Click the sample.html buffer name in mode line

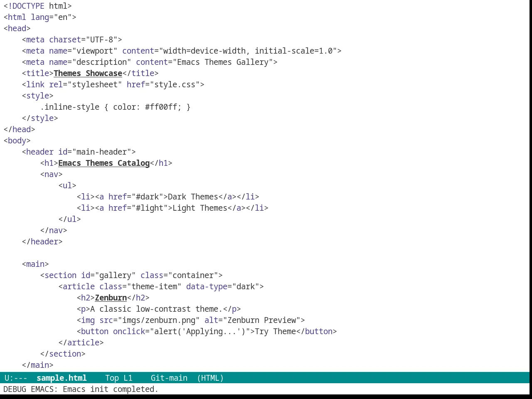[x=62, y=378]
